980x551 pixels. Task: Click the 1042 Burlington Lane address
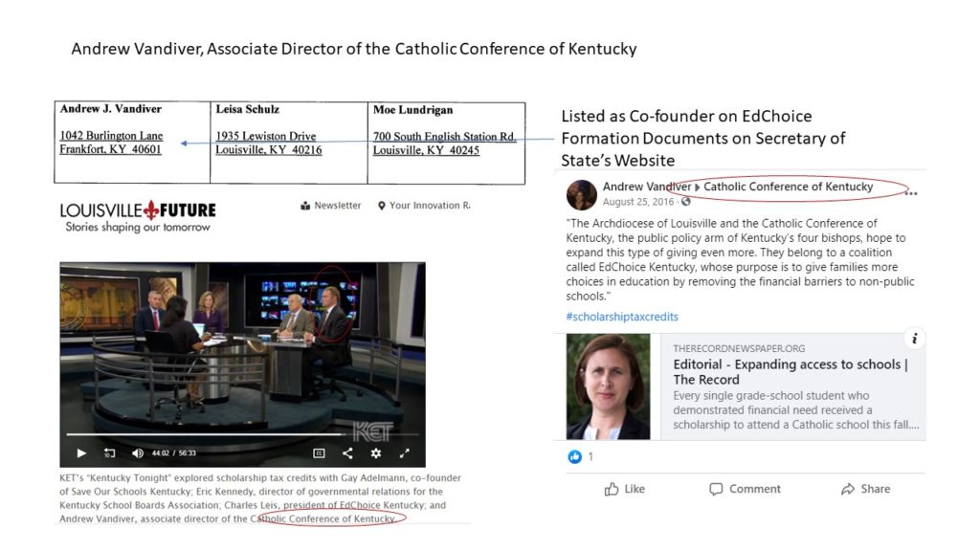(111, 136)
